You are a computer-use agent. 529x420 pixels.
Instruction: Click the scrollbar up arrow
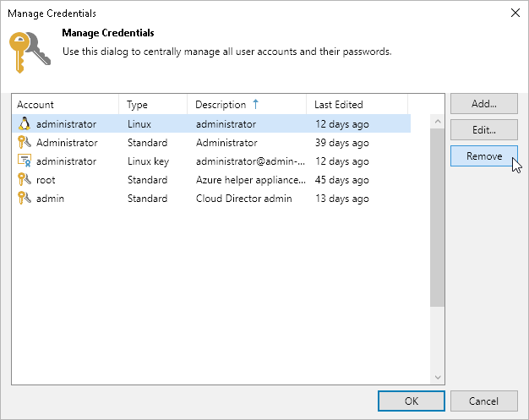(x=438, y=122)
